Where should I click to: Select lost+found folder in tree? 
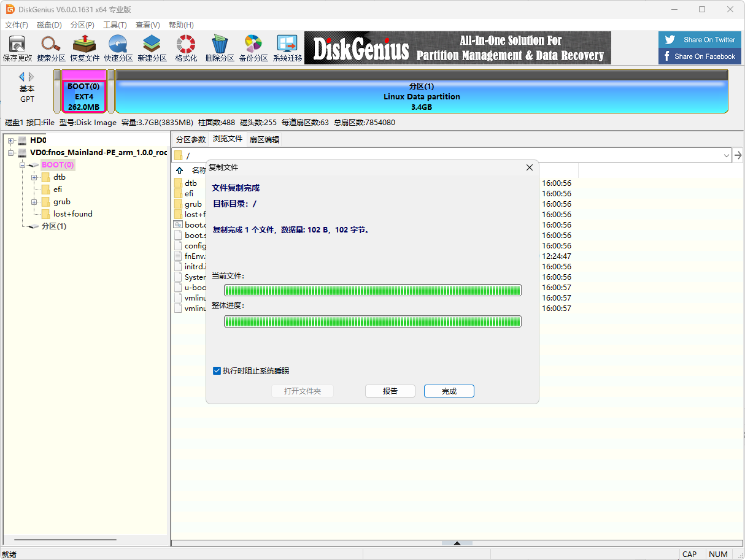tap(73, 214)
